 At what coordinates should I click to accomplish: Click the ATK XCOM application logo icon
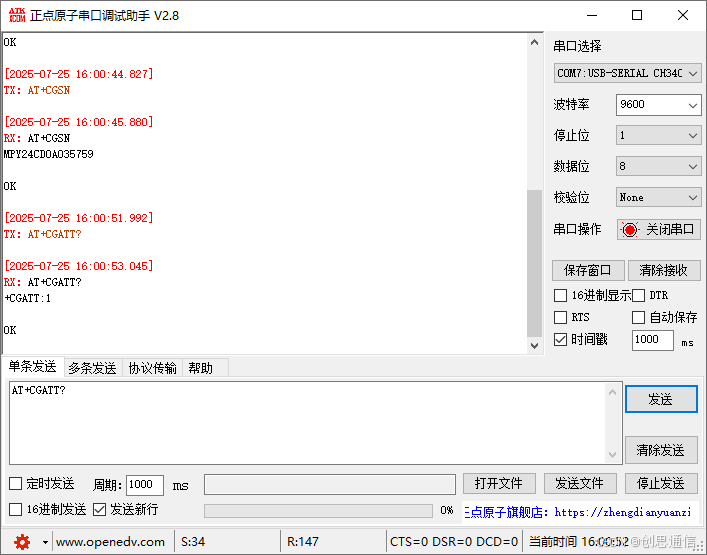(17, 15)
